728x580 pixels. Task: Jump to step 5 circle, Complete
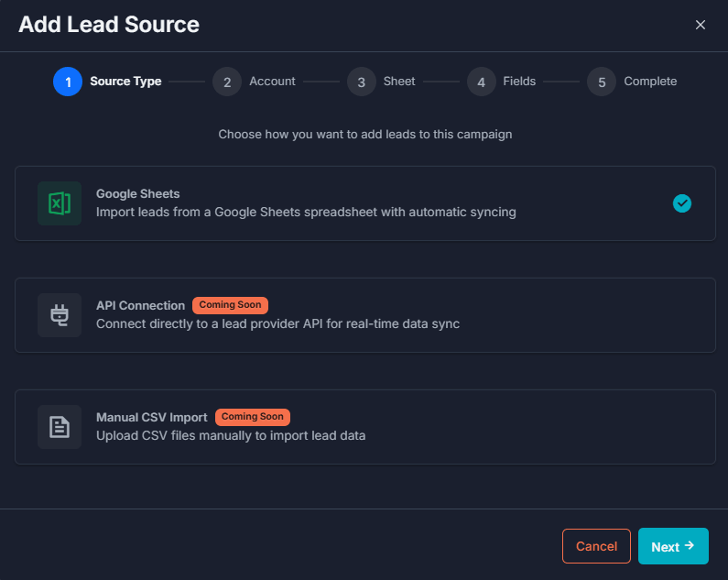click(x=602, y=82)
